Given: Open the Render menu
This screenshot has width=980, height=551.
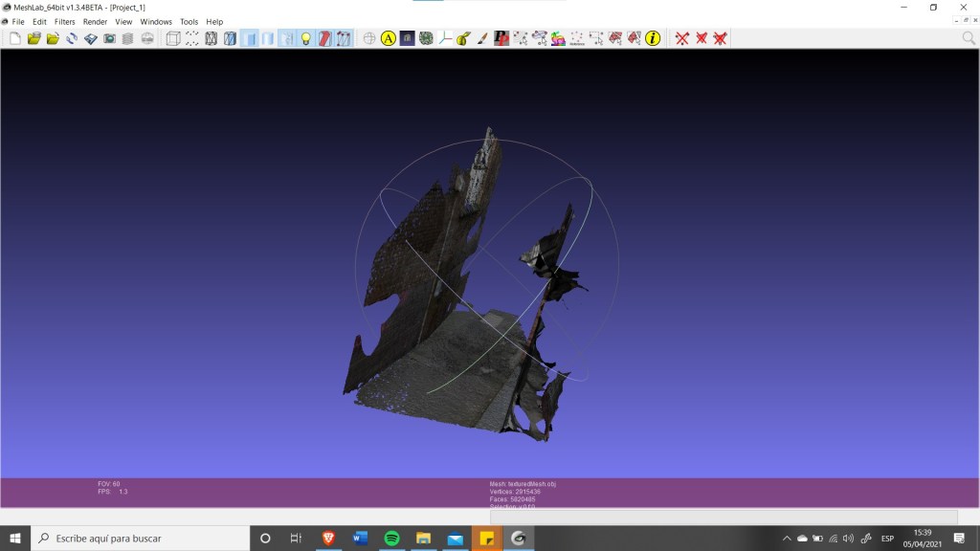Looking at the screenshot, I should point(95,21).
